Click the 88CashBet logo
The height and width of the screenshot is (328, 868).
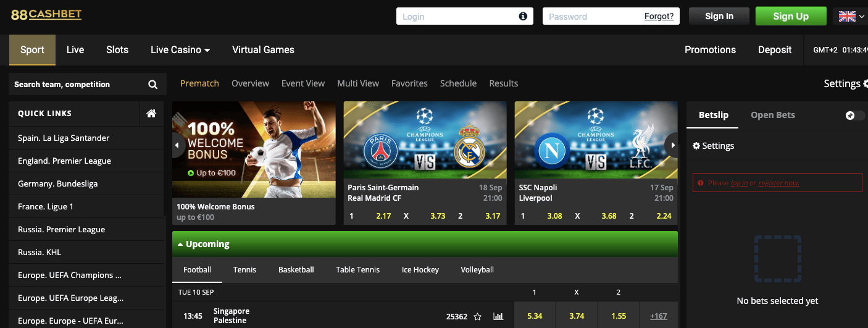[x=46, y=14]
